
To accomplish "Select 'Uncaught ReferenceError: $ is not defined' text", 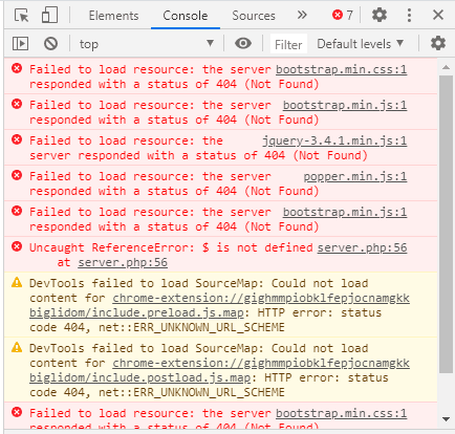I will (171, 248).
